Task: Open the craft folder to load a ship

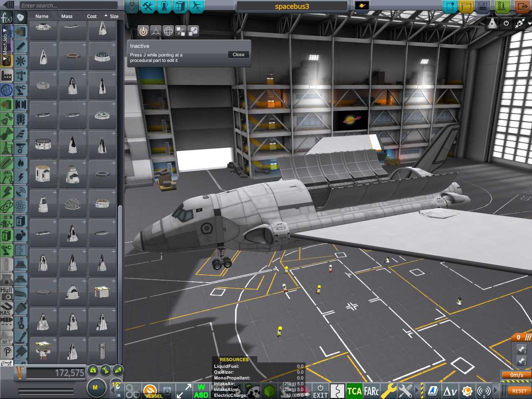Action: tap(466, 7)
